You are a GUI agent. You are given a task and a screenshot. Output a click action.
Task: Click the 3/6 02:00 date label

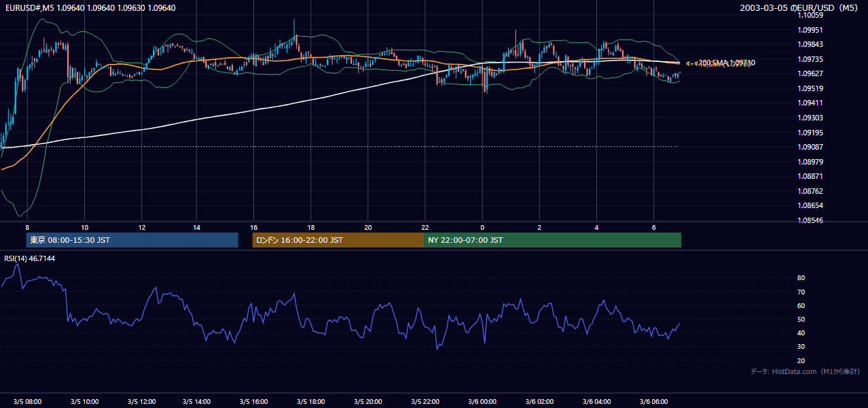pyautogui.click(x=539, y=402)
